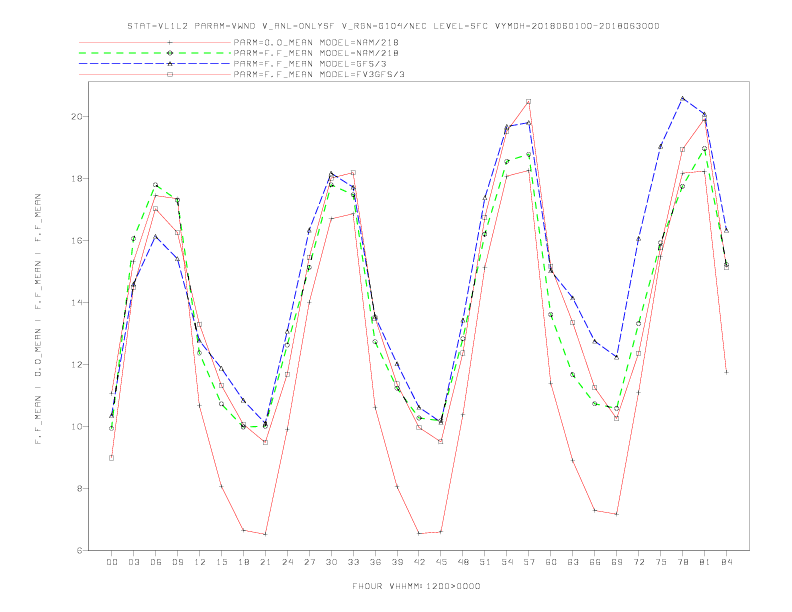The width and height of the screenshot is (792, 612).
Task: Click the vertical y-axis label F.F_MEAN | O.O_MEAN
Action: point(38,319)
